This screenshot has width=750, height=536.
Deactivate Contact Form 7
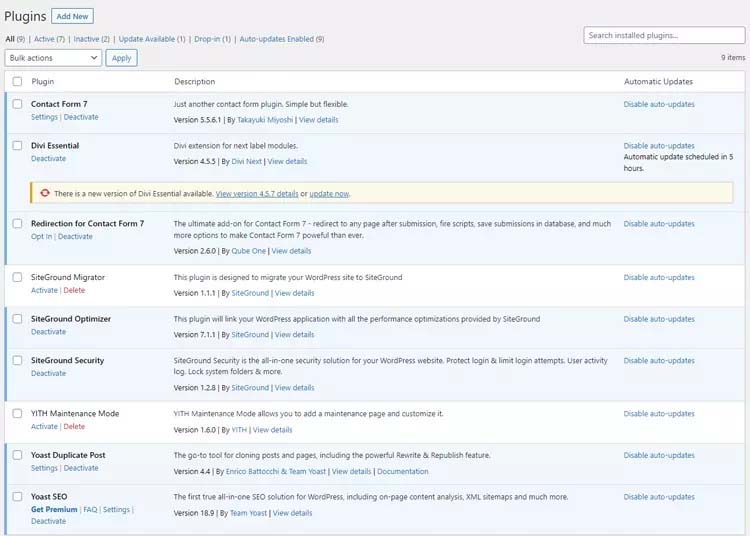pos(81,117)
